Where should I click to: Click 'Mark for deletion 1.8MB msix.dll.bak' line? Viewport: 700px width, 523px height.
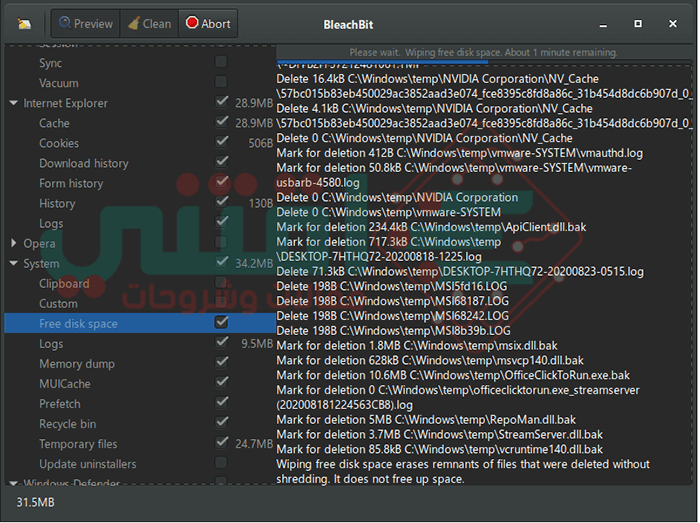[x=417, y=345]
